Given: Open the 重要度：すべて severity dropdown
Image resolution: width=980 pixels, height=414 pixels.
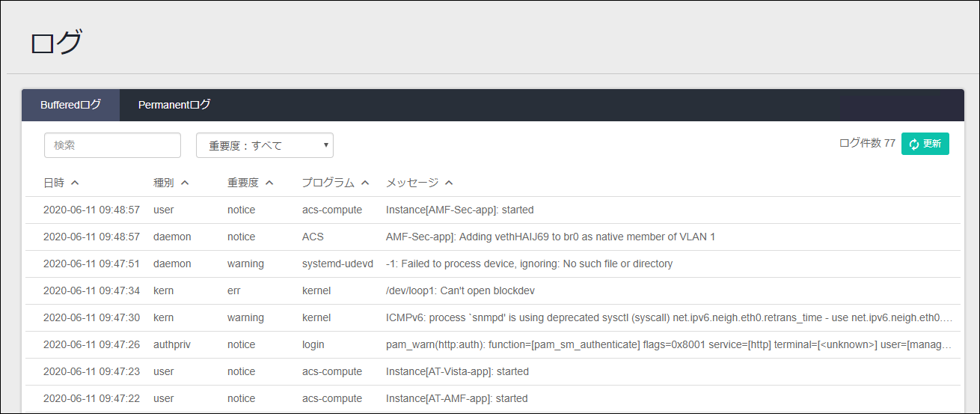Looking at the screenshot, I should coord(265,145).
